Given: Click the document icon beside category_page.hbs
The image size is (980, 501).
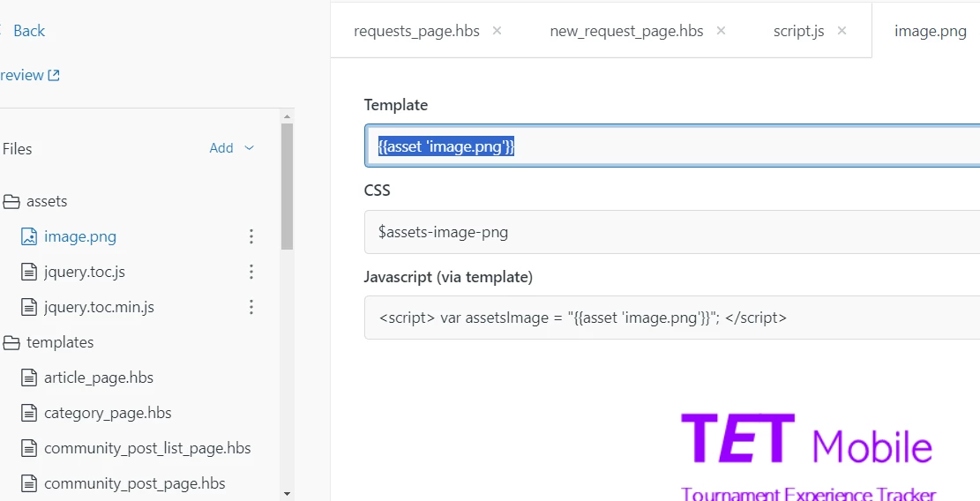Looking at the screenshot, I should tap(29, 413).
